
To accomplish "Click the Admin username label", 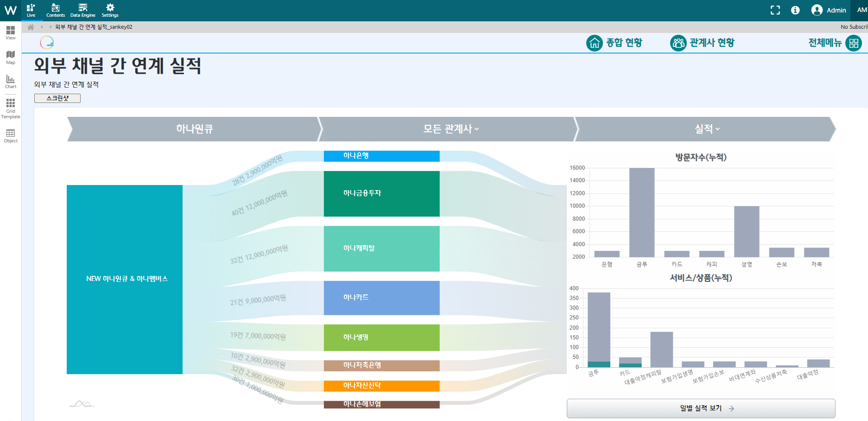I will [836, 10].
